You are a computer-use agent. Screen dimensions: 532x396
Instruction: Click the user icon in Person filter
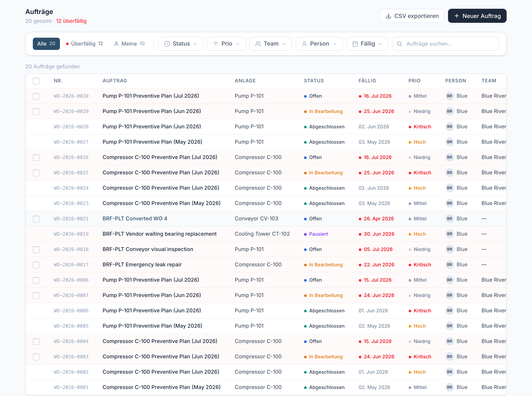point(304,44)
